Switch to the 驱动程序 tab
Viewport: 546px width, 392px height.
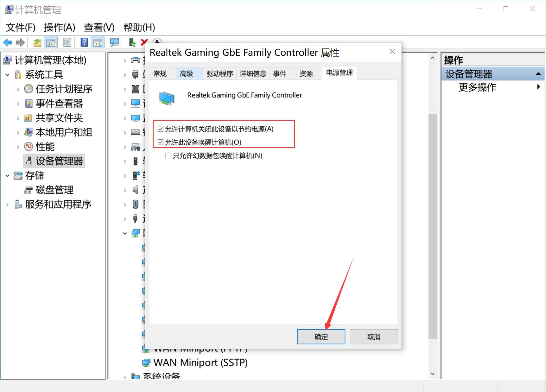click(x=219, y=73)
